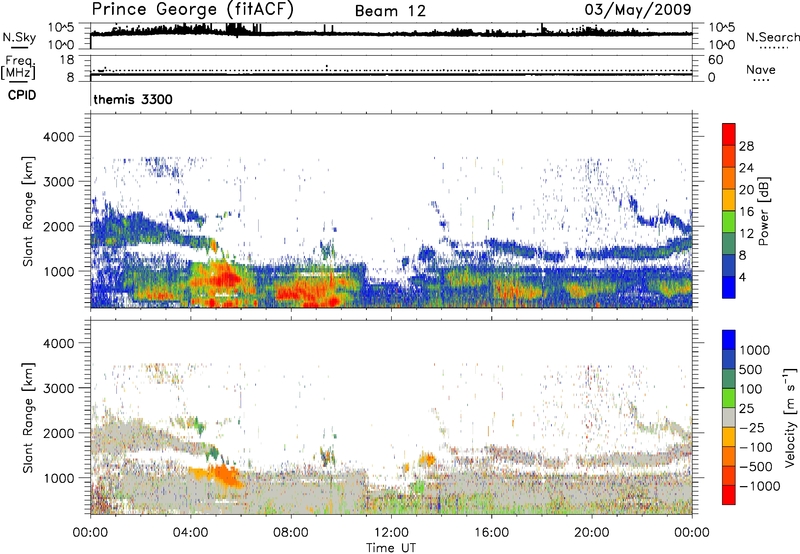Click the '08:00' time tick label
The width and height of the screenshot is (800, 554).
click(291, 533)
